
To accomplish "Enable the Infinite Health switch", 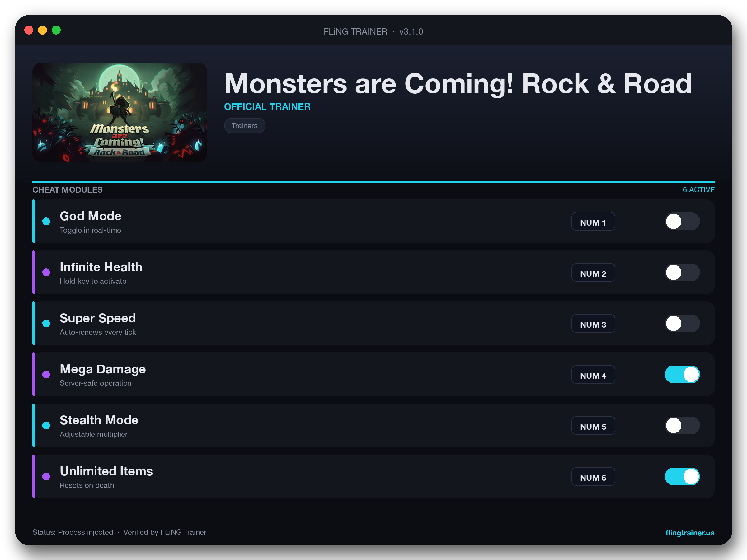I will click(x=682, y=273).
